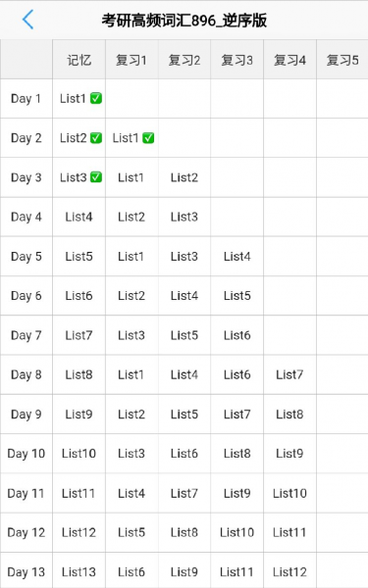The image size is (368, 588).
Task: Open List10 under 复习3 on Day 12
Action: (237, 532)
